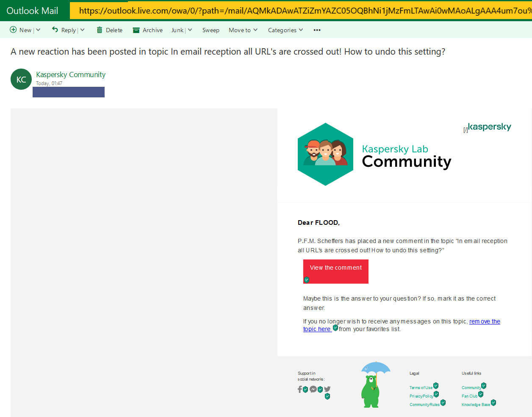Click the shield icon next to Messenger icon
The image size is (532, 417).
(320, 389)
